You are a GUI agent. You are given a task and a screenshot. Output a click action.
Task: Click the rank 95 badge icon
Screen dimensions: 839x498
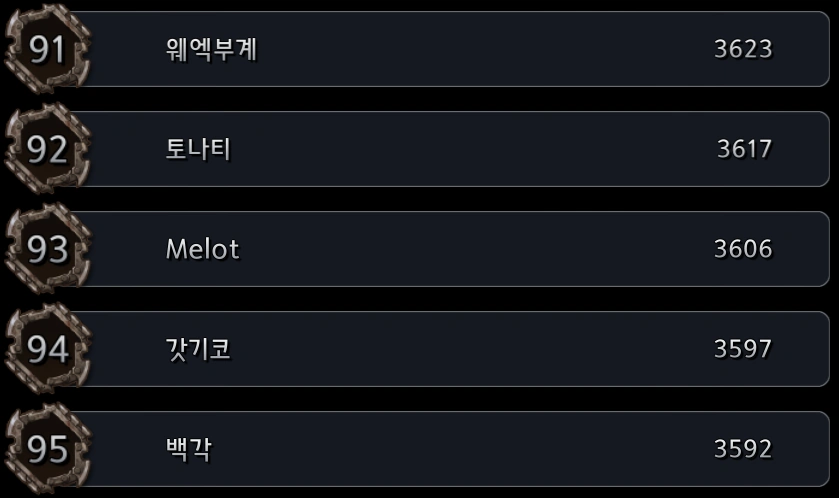click(x=46, y=449)
